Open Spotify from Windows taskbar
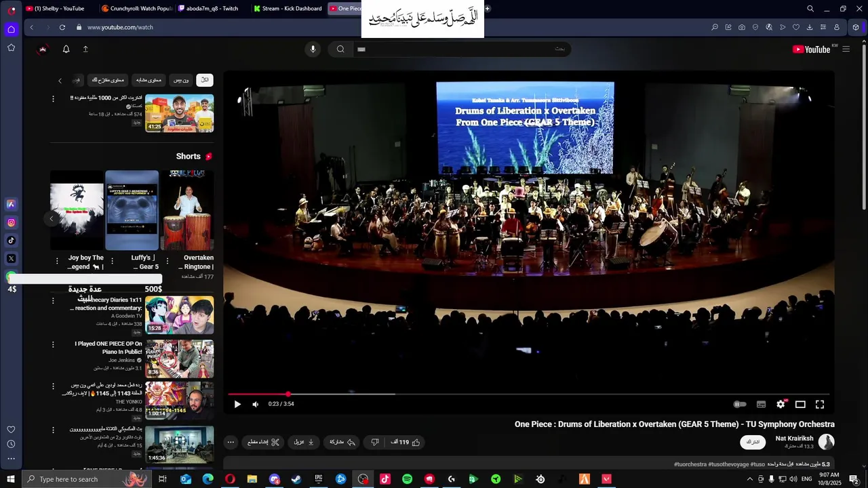The height and width of the screenshot is (488, 868). pos(408,479)
